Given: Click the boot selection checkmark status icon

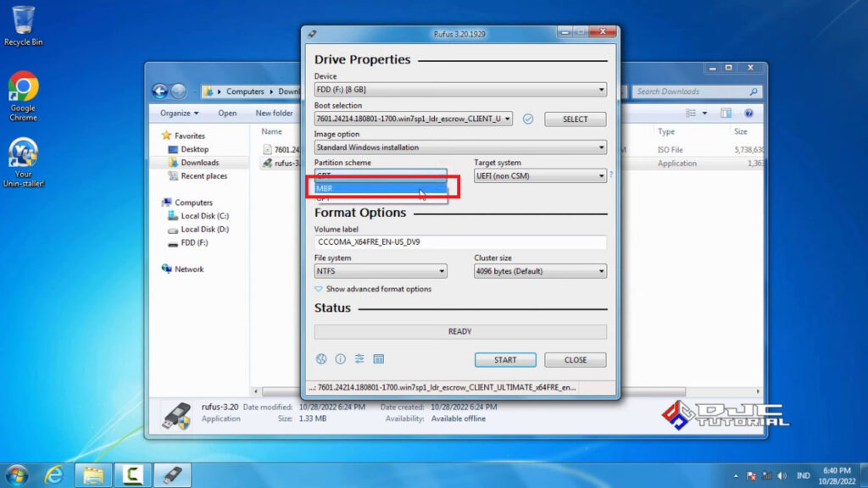Looking at the screenshot, I should [x=528, y=119].
